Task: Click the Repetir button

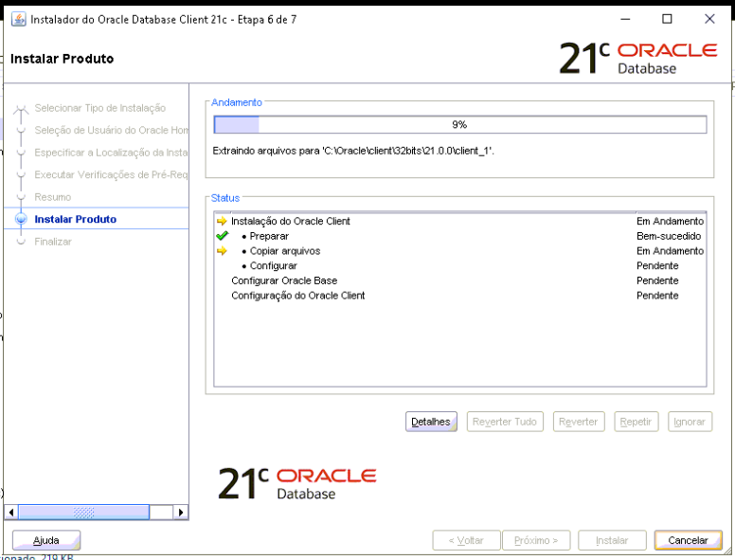Action: coord(636,422)
